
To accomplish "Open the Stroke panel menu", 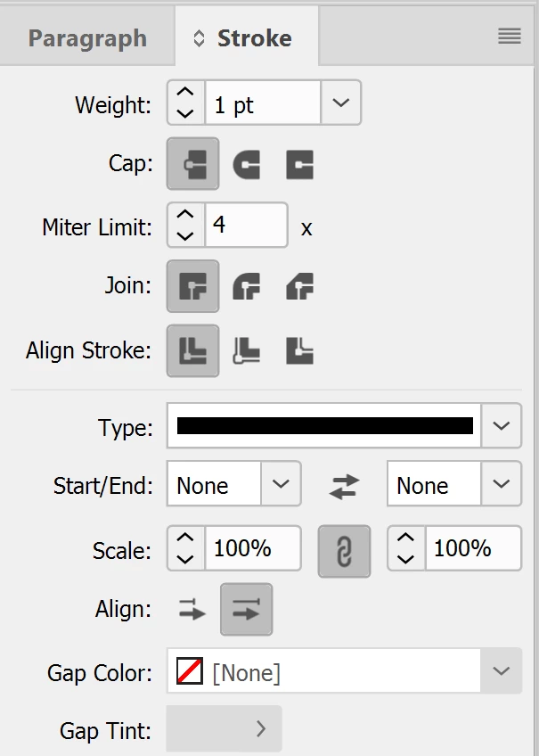I will click(510, 37).
